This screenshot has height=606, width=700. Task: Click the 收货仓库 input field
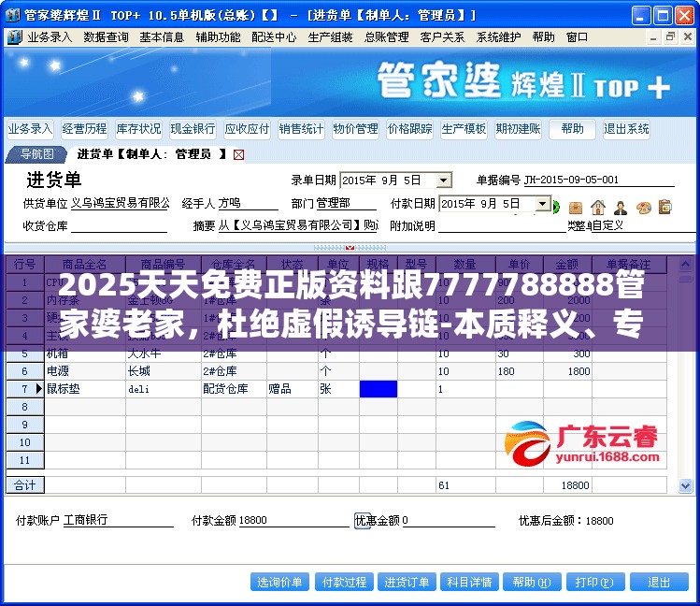(119, 225)
